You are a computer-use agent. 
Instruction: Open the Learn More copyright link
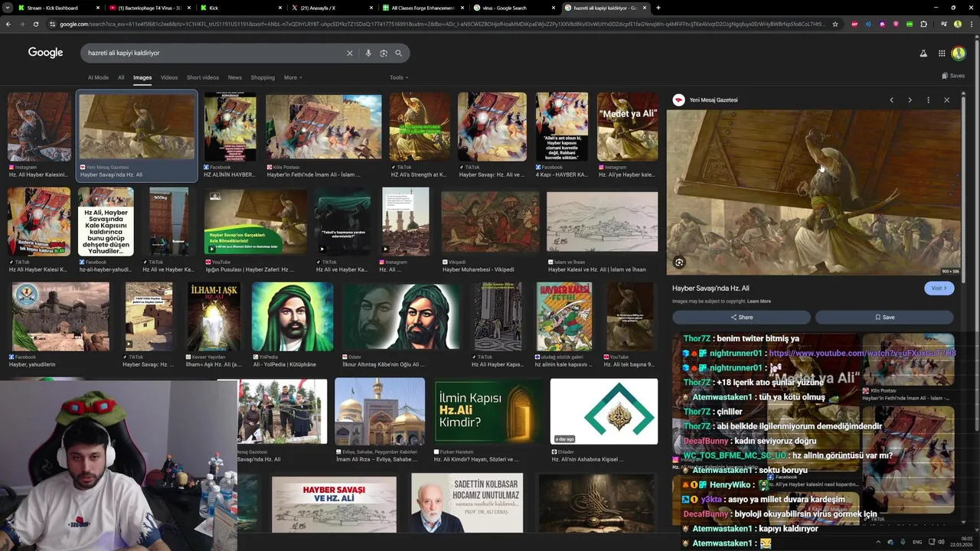(759, 302)
